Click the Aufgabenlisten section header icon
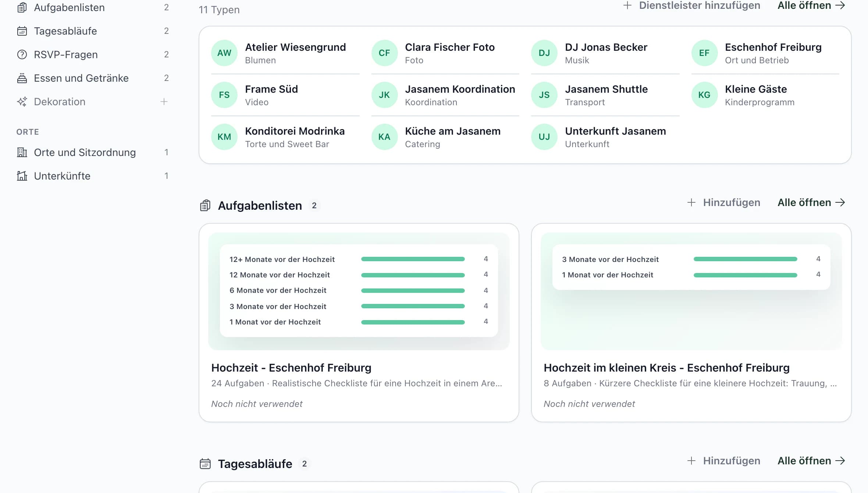This screenshot has width=868, height=493. pos(205,205)
